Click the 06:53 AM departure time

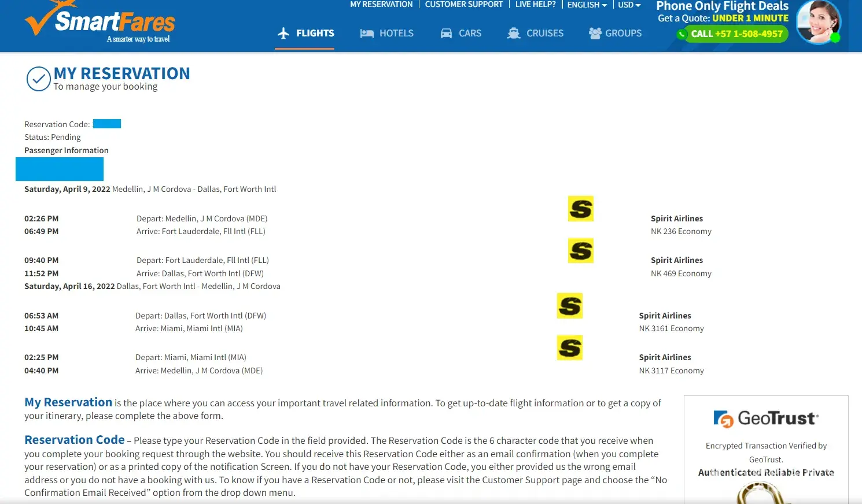point(42,316)
